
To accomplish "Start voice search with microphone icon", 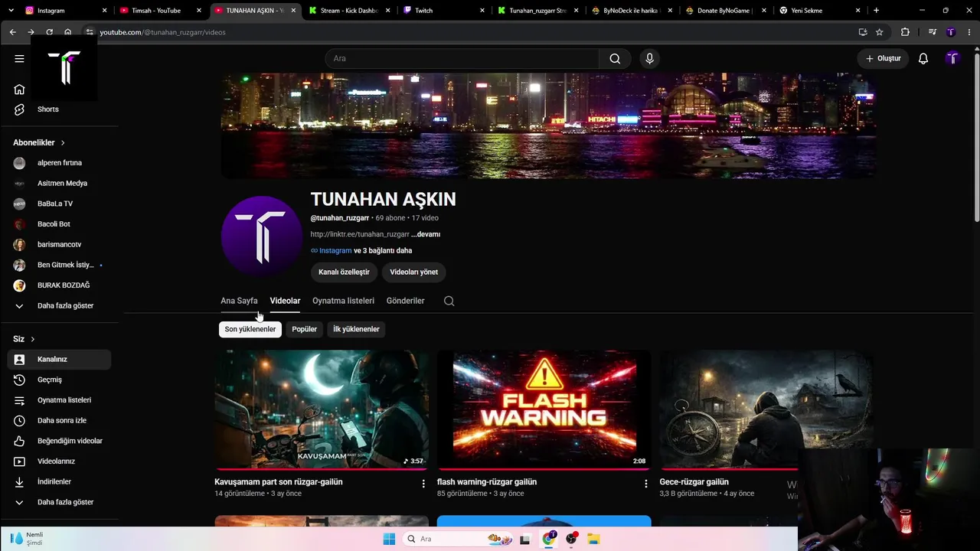I will (649, 59).
